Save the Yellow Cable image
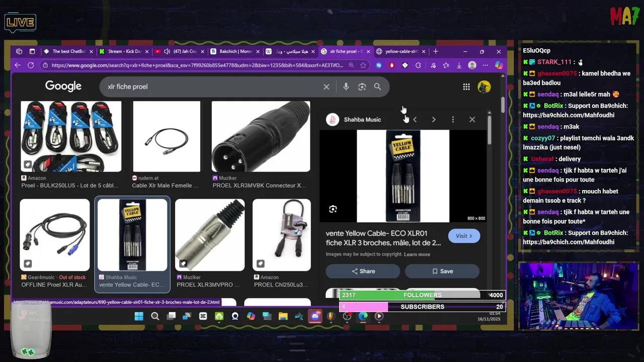644x362 pixels. (x=442, y=271)
